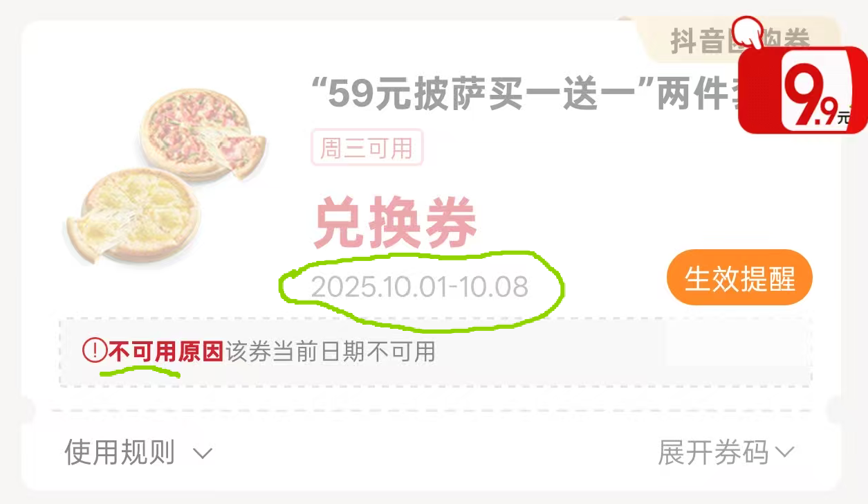Expand the 使用规则 section label
868x504 pixels.
coord(120,453)
